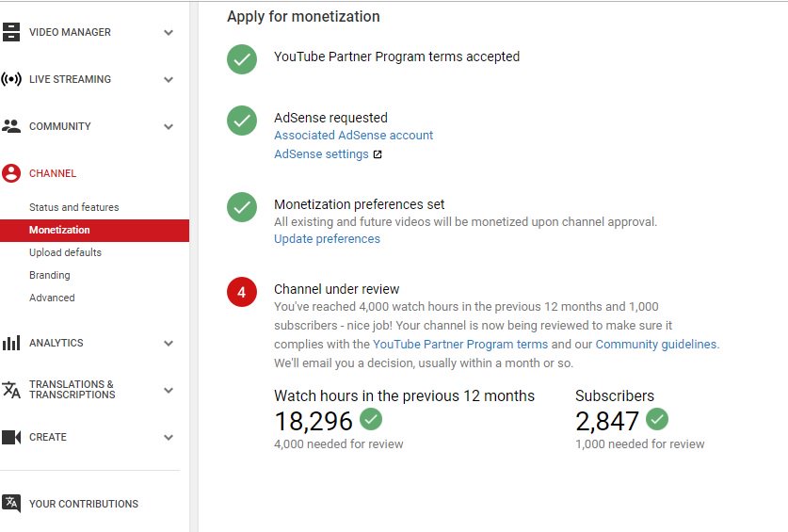The width and height of the screenshot is (788, 532).
Task: Click Update preferences link
Action: (328, 239)
